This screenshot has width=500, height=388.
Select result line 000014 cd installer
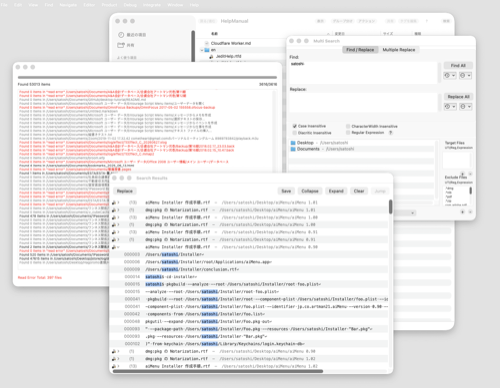(x=248, y=277)
